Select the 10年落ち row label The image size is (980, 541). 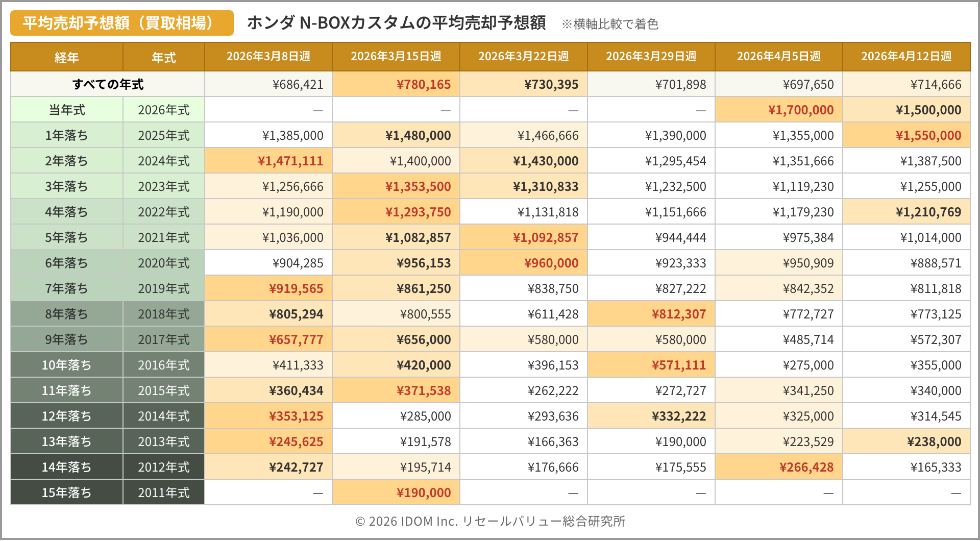[x=66, y=365]
